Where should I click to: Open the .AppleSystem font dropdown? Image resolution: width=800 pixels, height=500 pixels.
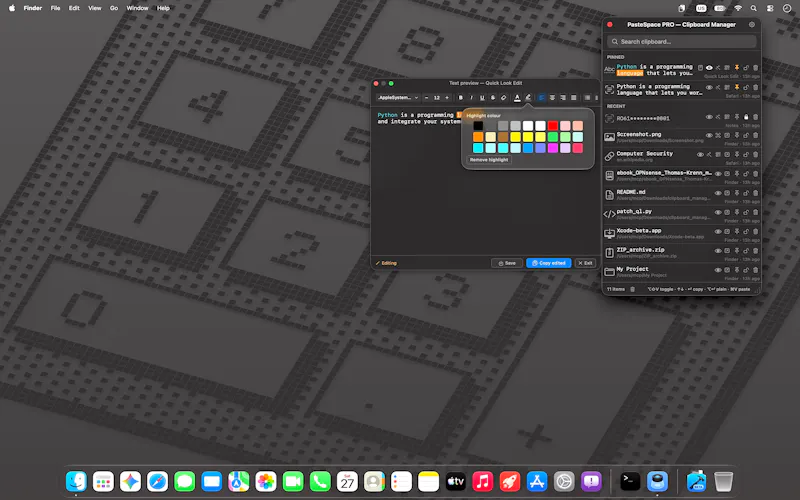point(398,97)
